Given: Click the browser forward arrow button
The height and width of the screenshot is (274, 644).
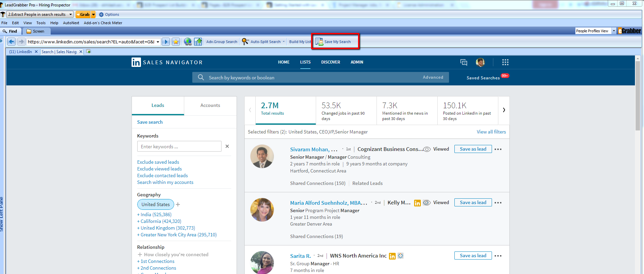Looking at the screenshot, I should pos(21,42).
